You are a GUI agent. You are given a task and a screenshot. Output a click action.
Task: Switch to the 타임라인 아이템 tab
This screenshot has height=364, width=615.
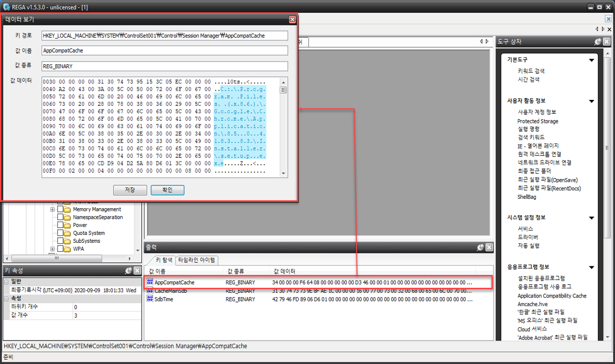coord(197,260)
